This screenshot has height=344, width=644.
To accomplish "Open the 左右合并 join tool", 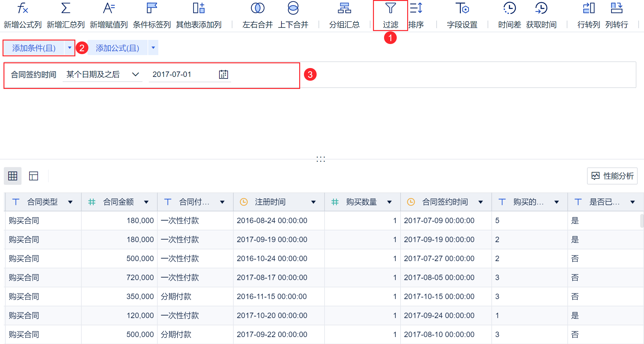I will coord(257,9).
